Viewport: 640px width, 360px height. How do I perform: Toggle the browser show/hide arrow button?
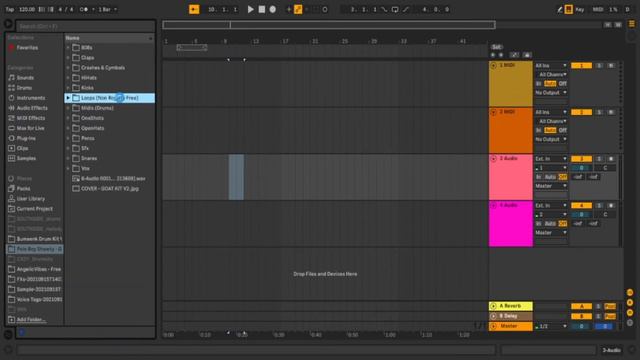click(x=8, y=24)
